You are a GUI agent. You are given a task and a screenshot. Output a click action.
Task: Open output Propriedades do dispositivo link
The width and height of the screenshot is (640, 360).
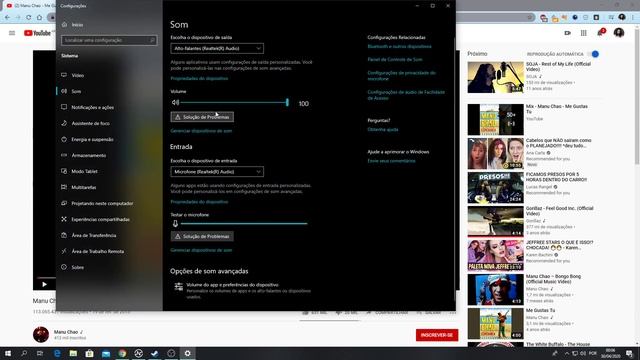coord(199,78)
